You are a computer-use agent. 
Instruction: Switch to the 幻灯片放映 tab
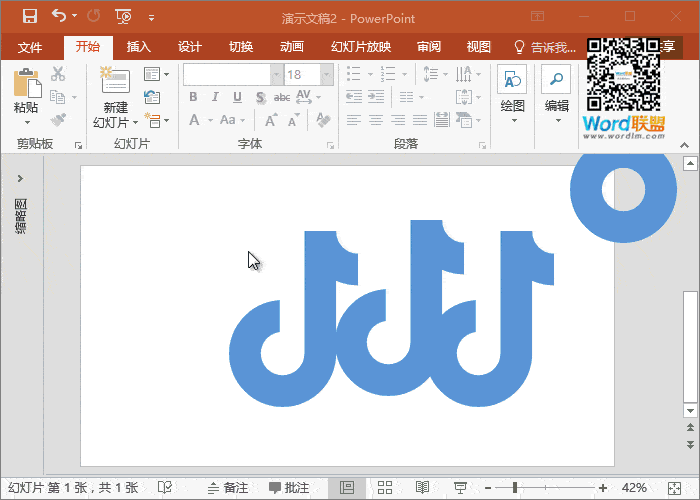(361, 46)
